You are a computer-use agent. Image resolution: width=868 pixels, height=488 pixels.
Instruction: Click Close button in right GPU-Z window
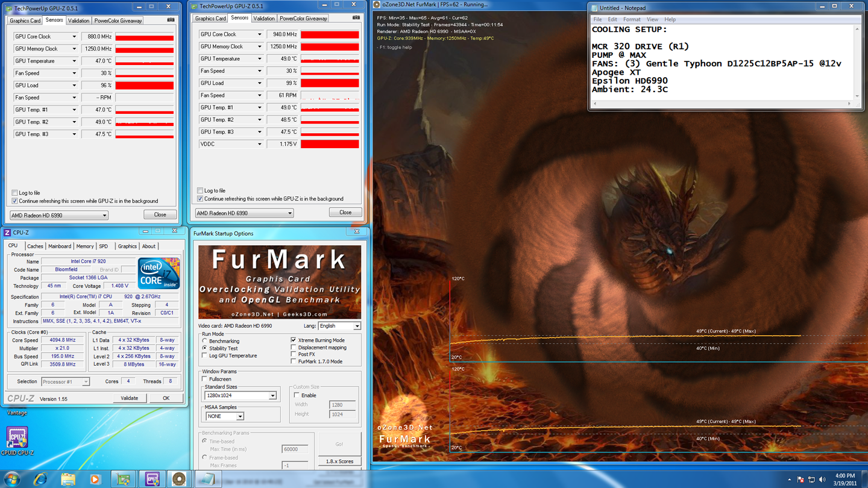click(x=345, y=212)
